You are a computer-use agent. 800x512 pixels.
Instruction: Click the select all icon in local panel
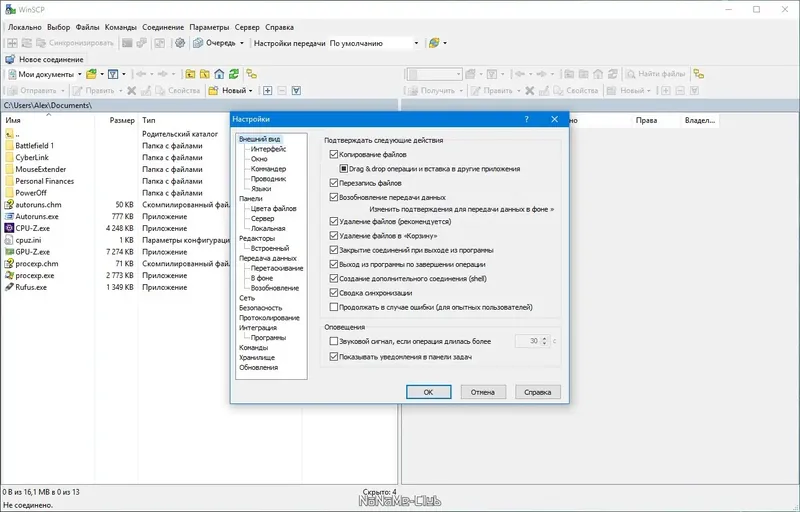(296, 91)
